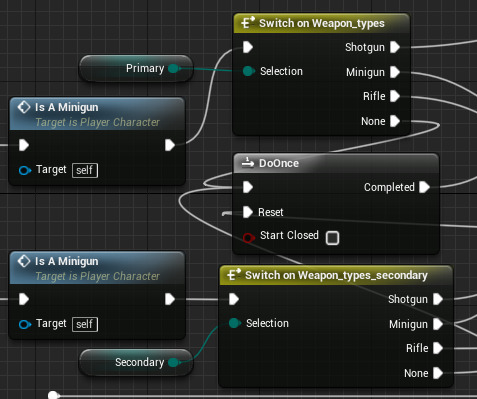Click None pin on Switch on Weapon_types_secondary
This screenshot has height=399, width=477.
[438, 373]
